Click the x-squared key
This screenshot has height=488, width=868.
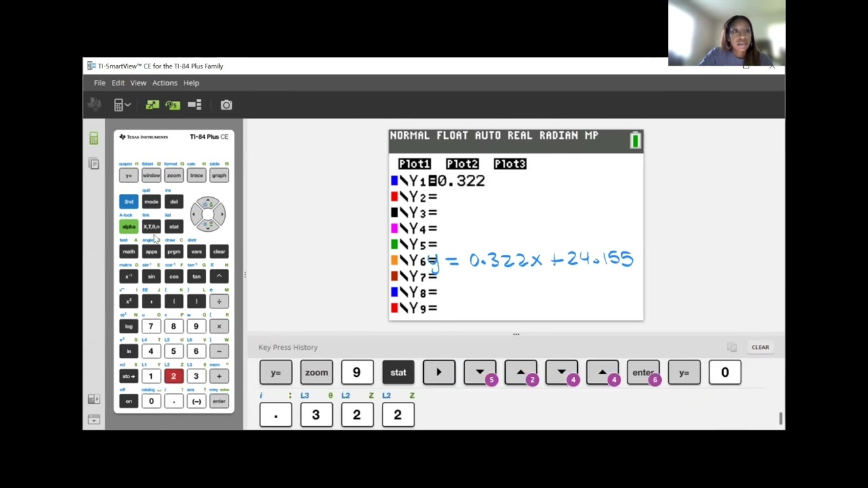(129, 302)
